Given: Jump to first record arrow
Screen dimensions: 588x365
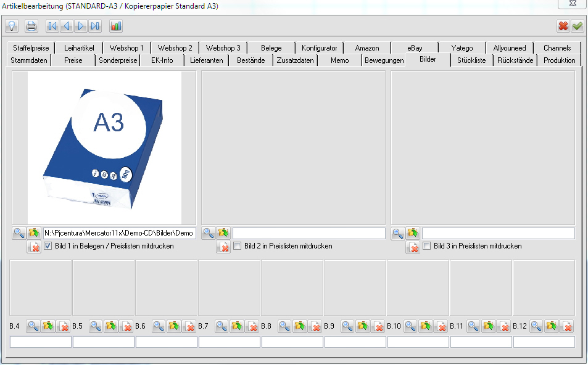Looking at the screenshot, I should (x=52, y=26).
